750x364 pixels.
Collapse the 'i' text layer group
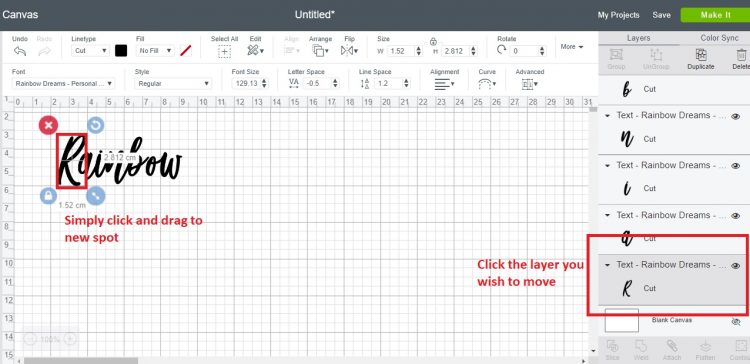pyautogui.click(x=607, y=165)
